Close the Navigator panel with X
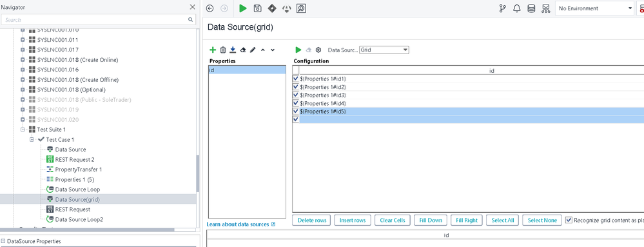Image resolution: width=644 pixels, height=247 pixels. [x=192, y=7]
